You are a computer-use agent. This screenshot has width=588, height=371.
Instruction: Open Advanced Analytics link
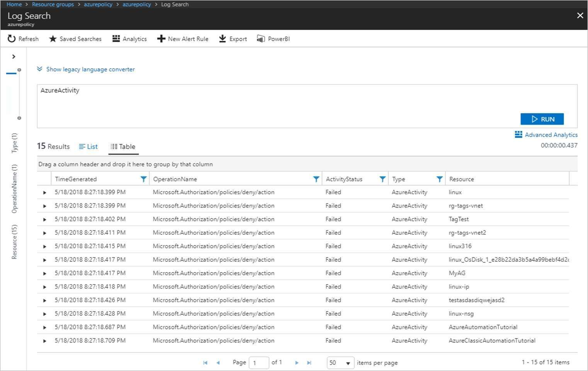pyautogui.click(x=546, y=135)
